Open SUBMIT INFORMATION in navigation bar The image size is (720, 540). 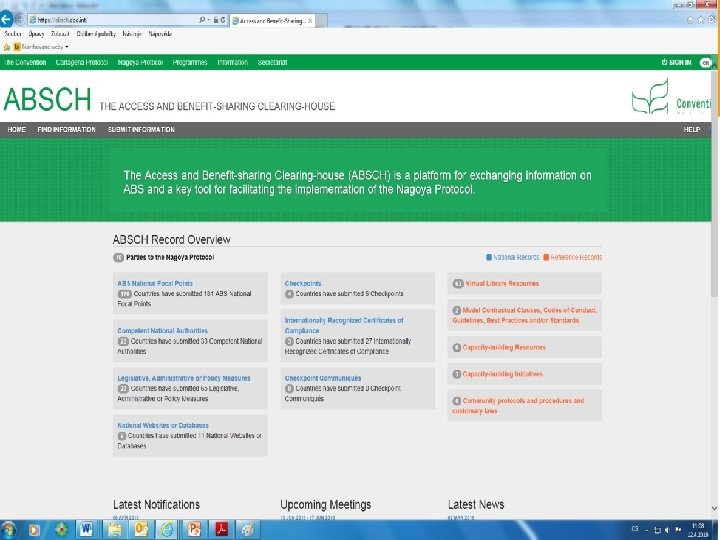[141, 130]
